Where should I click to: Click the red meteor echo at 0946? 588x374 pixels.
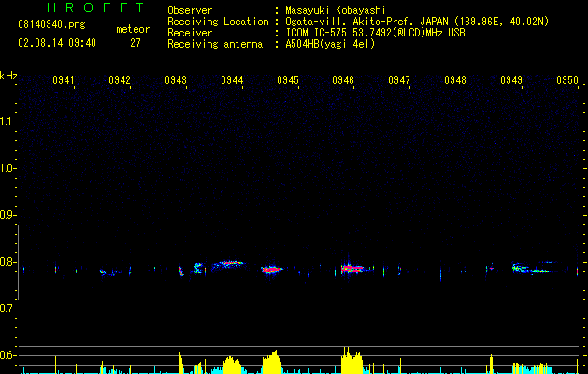351,268
